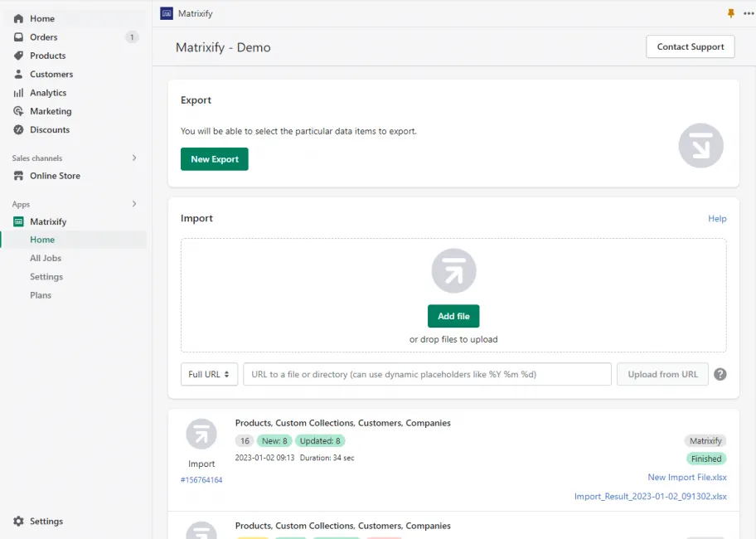The height and width of the screenshot is (539, 756).
Task: Open Plans submenu item
Action: point(41,295)
